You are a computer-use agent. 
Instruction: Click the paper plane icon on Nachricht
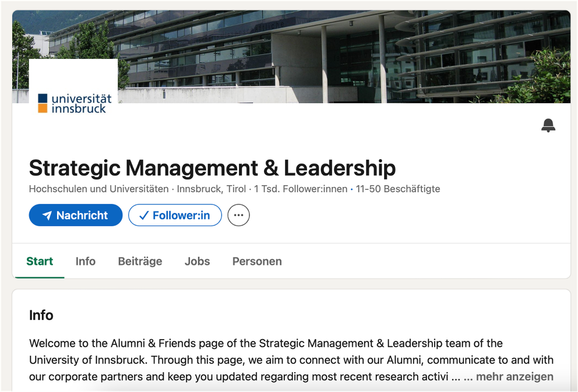[x=47, y=216]
